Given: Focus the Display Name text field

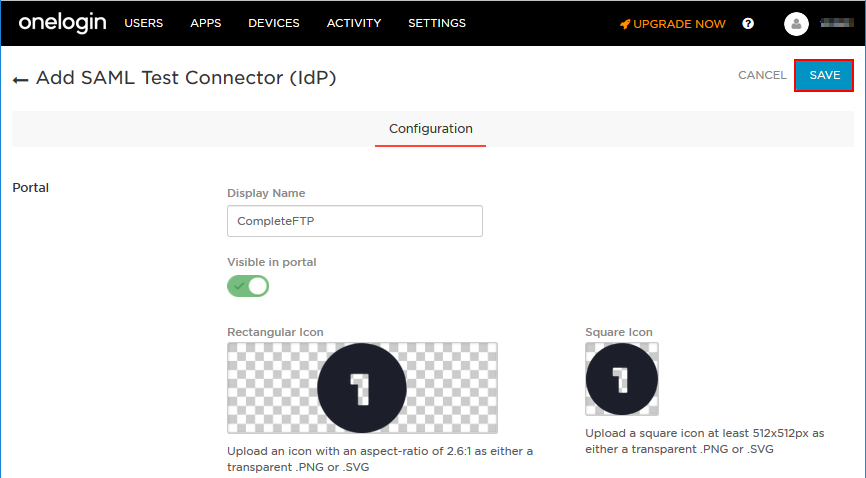Looking at the screenshot, I should coord(355,221).
